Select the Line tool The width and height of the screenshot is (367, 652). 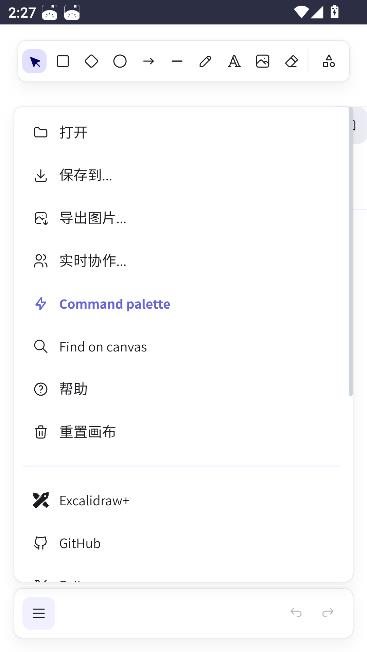click(x=177, y=62)
